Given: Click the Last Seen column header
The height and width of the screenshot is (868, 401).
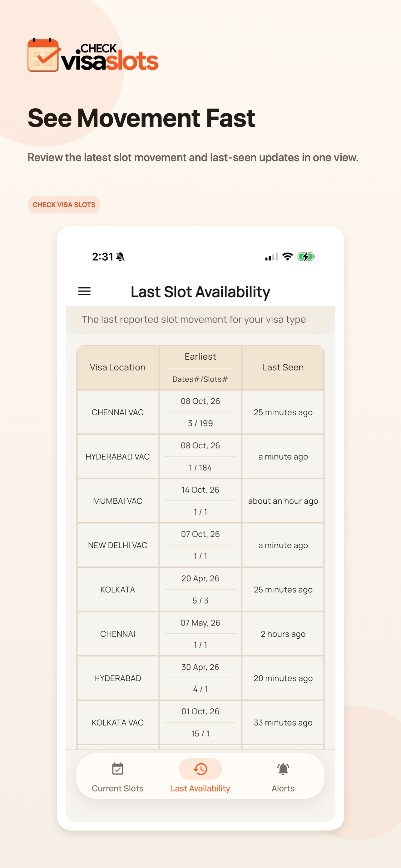Looking at the screenshot, I should [283, 367].
